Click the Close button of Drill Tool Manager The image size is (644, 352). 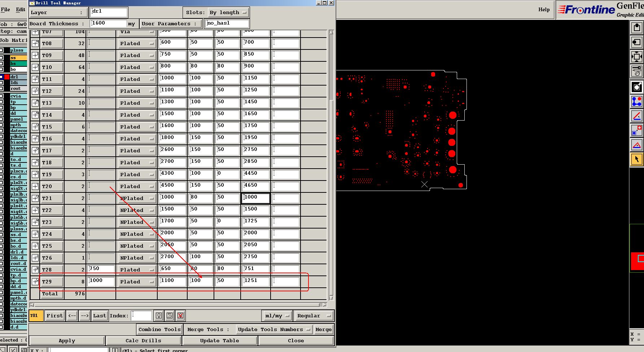296,340
